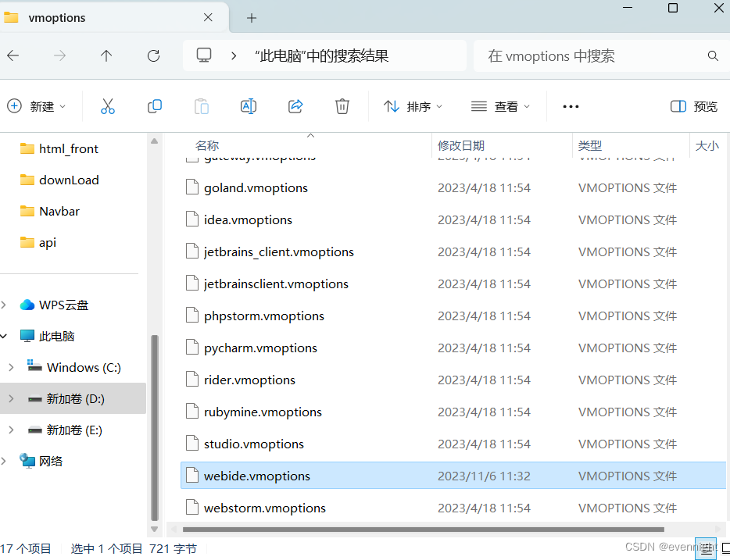This screenshot has height=560, width=730.
Task: Open the 排序 sort dropdown
Action: pos(413,106)
